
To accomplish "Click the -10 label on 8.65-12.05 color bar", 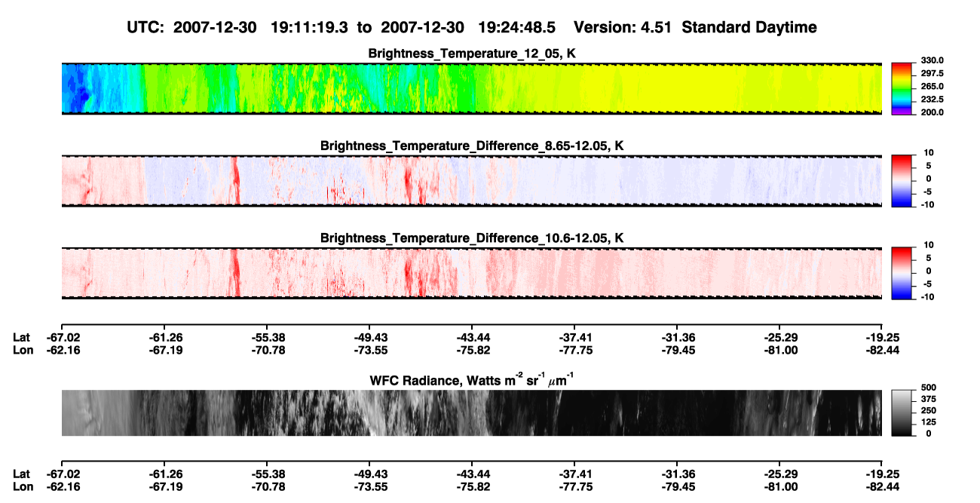I will pyautogui.click(x=926, y=204).
